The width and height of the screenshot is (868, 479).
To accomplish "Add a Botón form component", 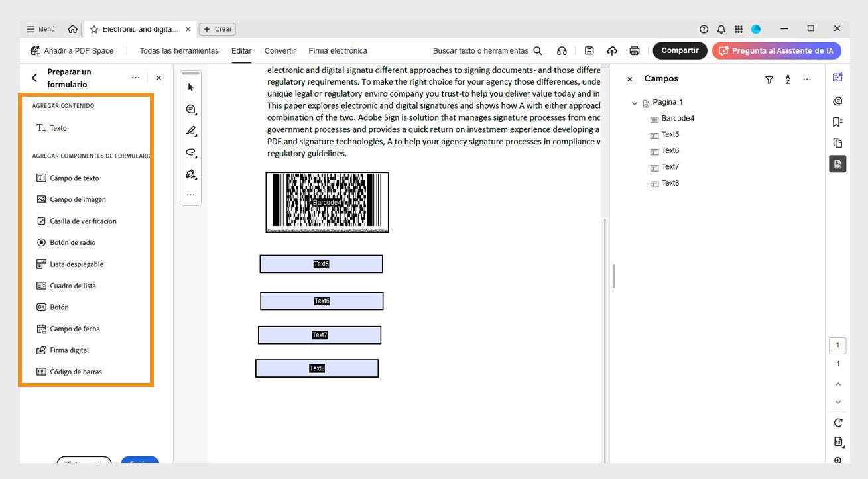I will pos(52,307).
